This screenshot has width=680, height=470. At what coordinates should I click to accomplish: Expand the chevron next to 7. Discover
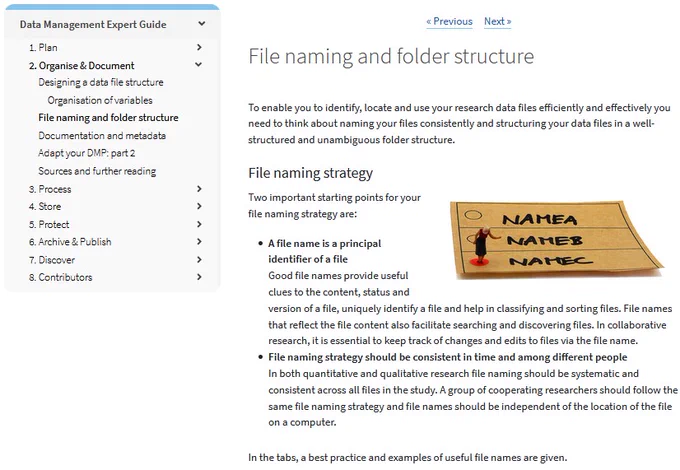[x=199, y=260]
